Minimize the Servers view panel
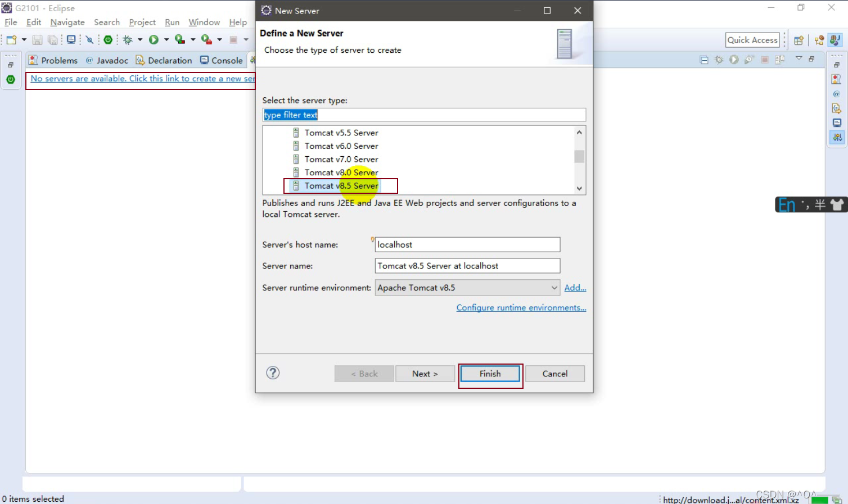This screenshot has height=504, width=848. 811,59
